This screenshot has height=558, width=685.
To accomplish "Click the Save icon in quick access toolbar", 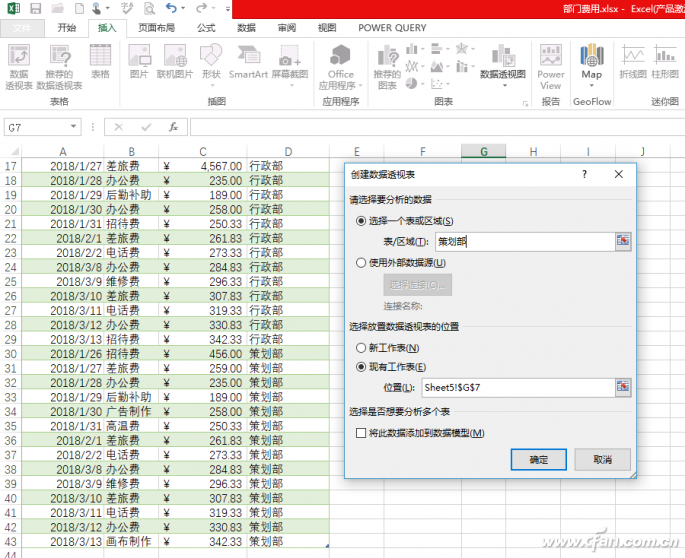I will (x=35, y=8).
